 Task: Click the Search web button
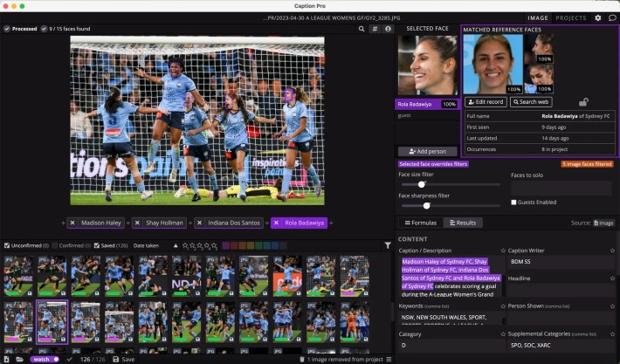click(x=531, y=102)
